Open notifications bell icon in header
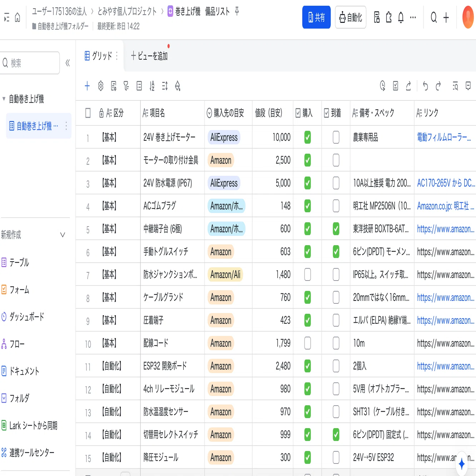 (x=401, y=17)
